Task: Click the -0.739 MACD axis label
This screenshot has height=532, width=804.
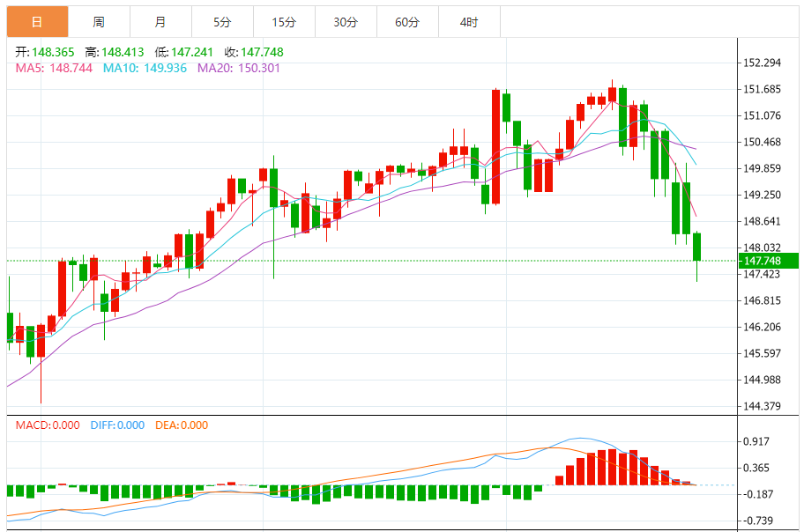Action: pyautogui.click(x=756, y=521)
